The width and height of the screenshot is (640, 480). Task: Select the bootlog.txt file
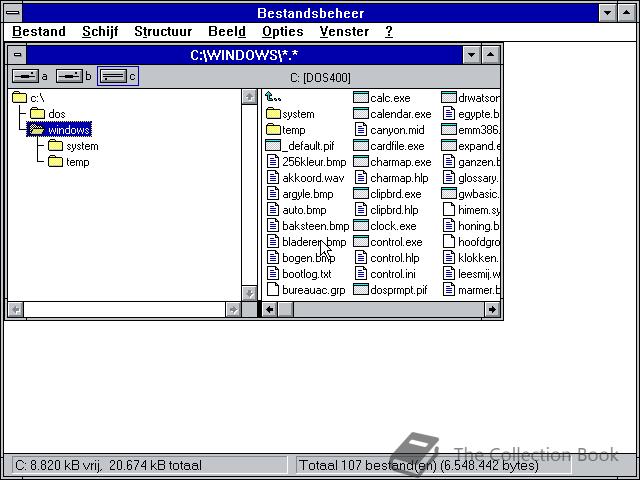coord(299,274)
